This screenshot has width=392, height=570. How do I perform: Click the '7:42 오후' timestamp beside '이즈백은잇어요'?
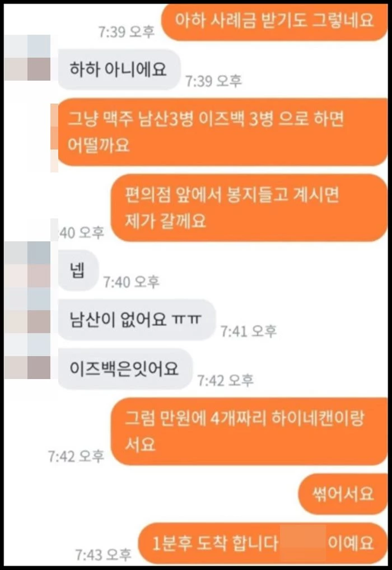[226, 381]
